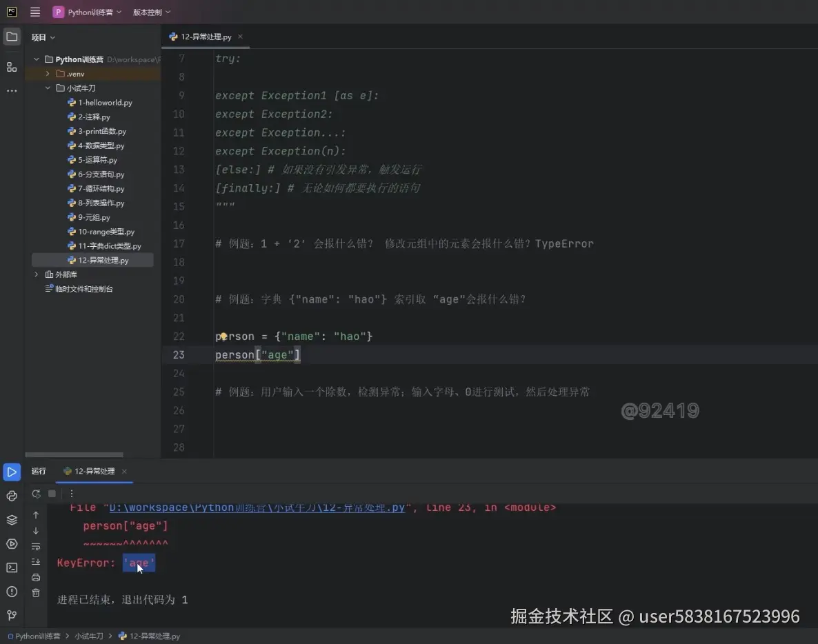Expand the 外部库 node

(36, 274)
